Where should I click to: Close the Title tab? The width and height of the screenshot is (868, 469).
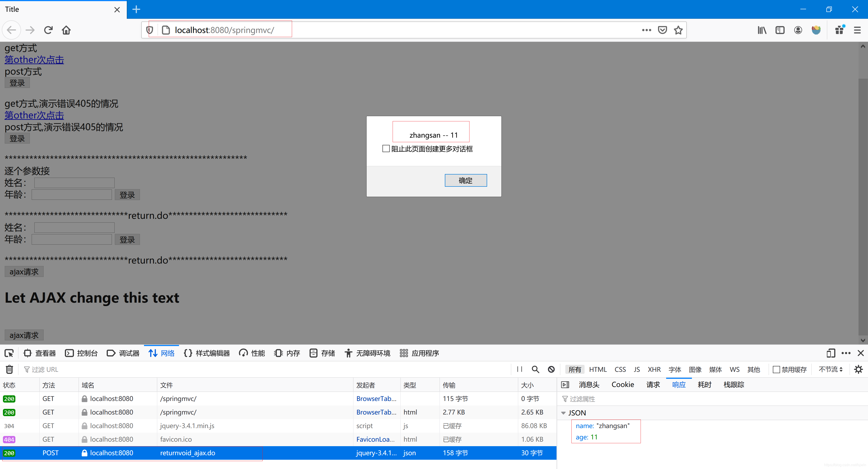coord(117,10)
